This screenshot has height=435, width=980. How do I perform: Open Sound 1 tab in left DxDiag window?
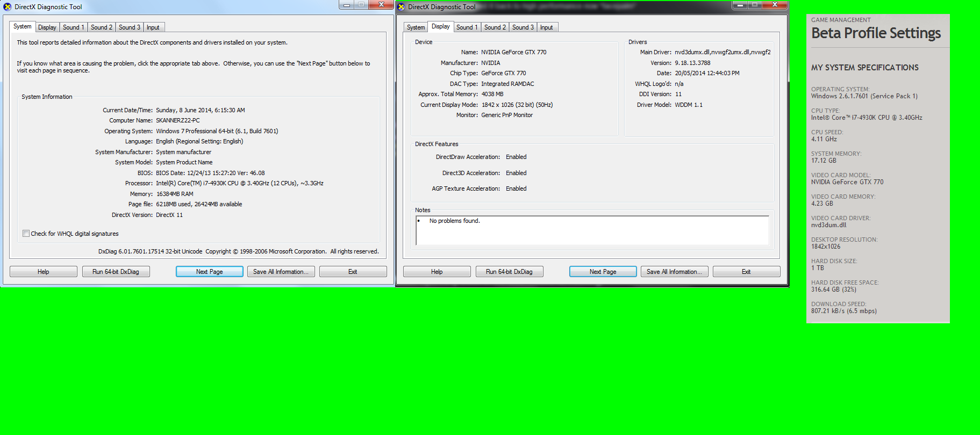point(73,27)
